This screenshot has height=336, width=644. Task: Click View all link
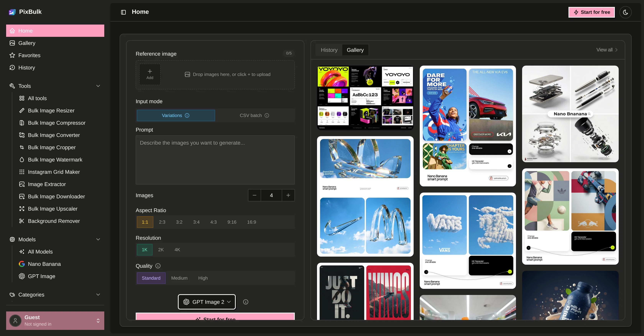click(x=607, y=50)
